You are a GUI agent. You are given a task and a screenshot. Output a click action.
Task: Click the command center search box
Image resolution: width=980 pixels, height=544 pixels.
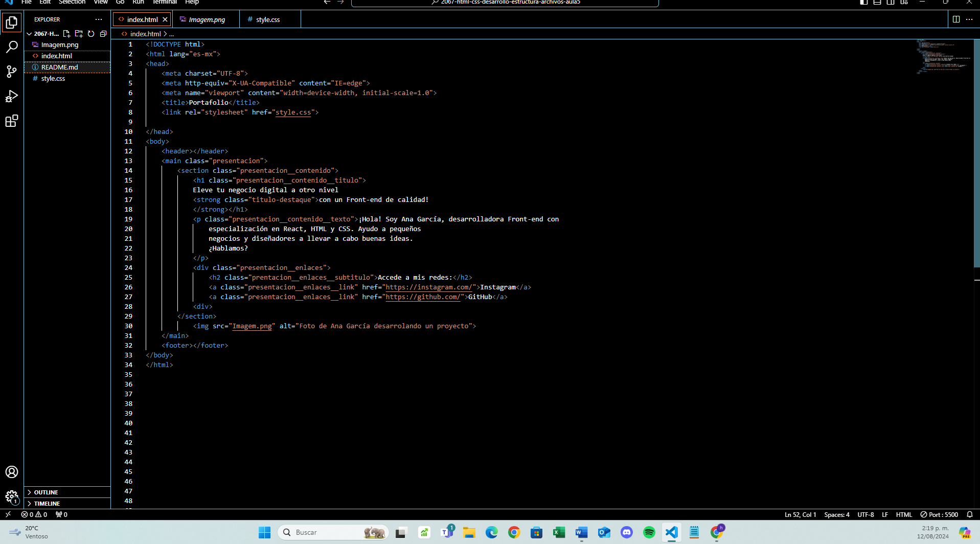[x=505, y=3]
